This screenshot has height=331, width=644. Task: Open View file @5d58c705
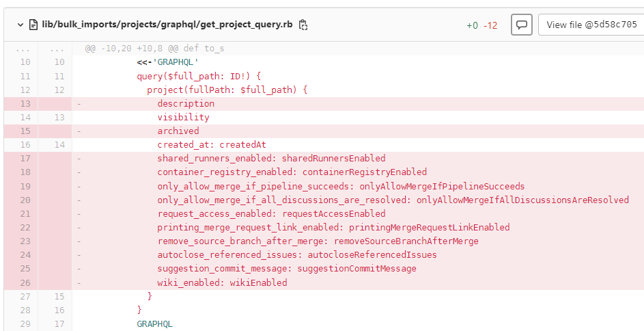point(591,25)
